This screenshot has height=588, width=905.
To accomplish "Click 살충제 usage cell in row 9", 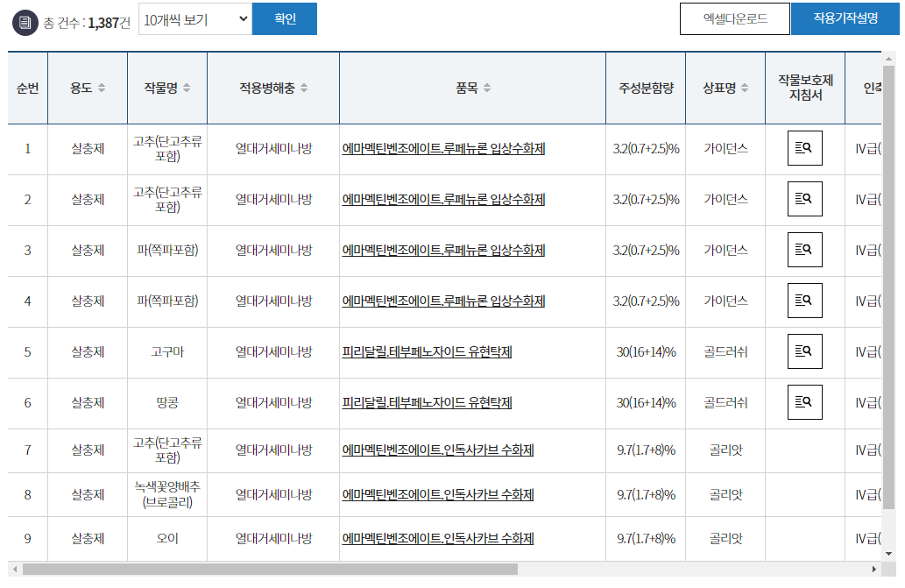I will 88,539.
